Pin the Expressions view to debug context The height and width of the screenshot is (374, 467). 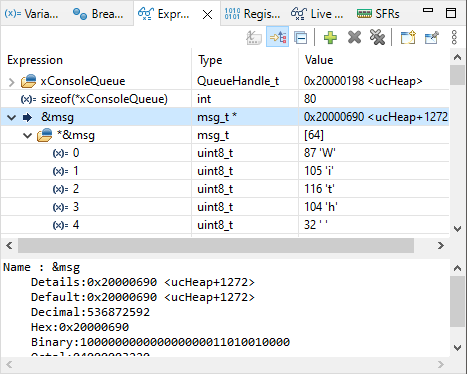pos(432,37)
